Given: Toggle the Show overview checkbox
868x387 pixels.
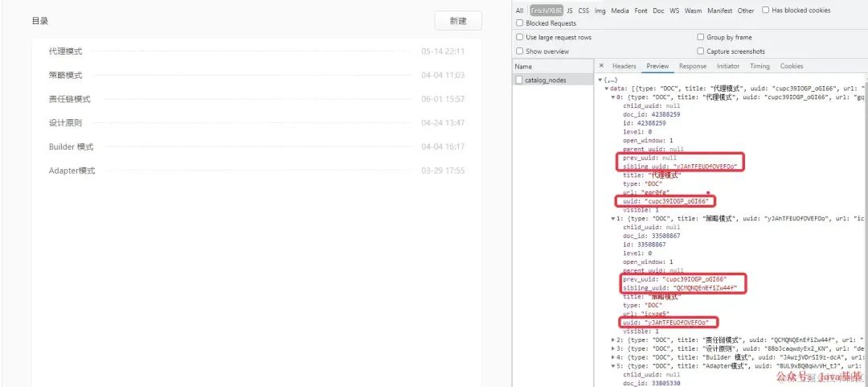Looking at the screenshot, I should tap(519, 51).
